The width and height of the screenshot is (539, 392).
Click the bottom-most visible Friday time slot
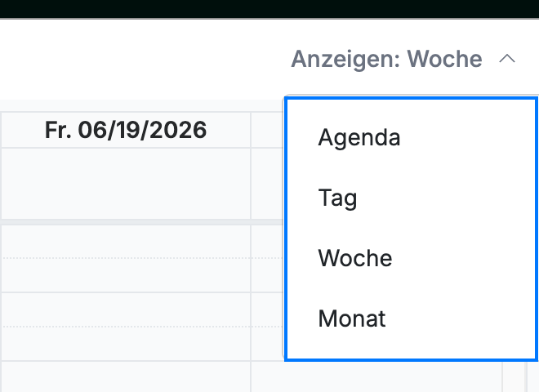[126, 376]
